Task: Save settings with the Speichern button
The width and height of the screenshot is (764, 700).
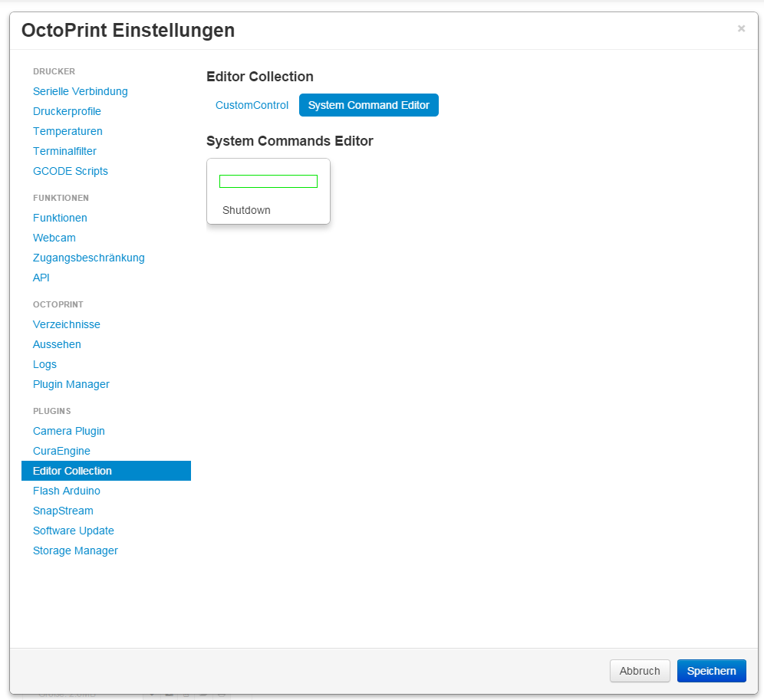Action: [711, 672]
